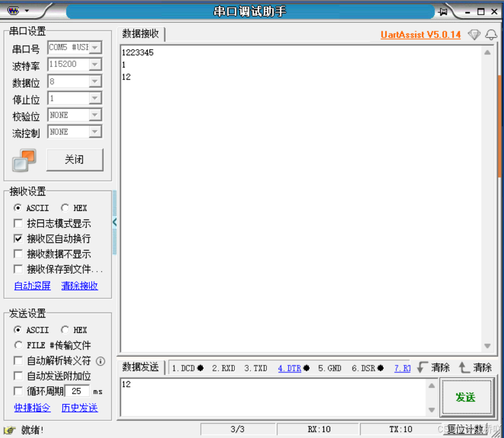Click the 4.DTR signal link
Screen dimensions: 504x438
(x=289, y=368)
